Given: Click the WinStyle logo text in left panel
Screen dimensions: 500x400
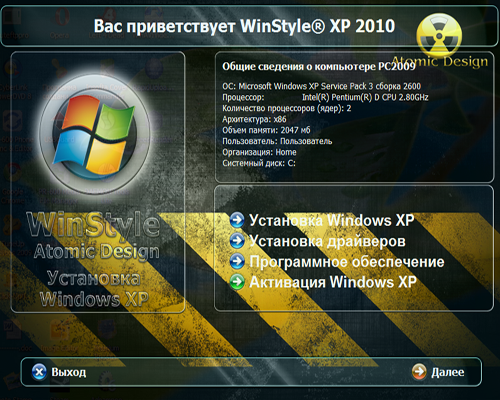Looking at the screenshot, I should pyautogui.click(x=93, y=225).
